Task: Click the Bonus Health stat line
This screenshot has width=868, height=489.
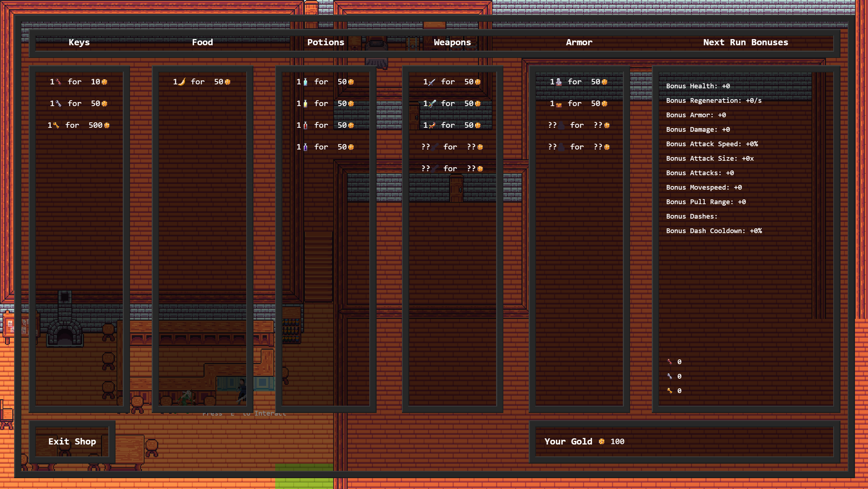Action: pos(697,86)
